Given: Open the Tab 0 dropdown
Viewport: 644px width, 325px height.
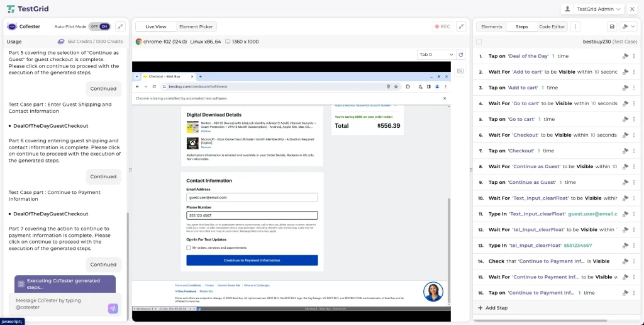Looking at the screenshot, I should pos(436,55).
